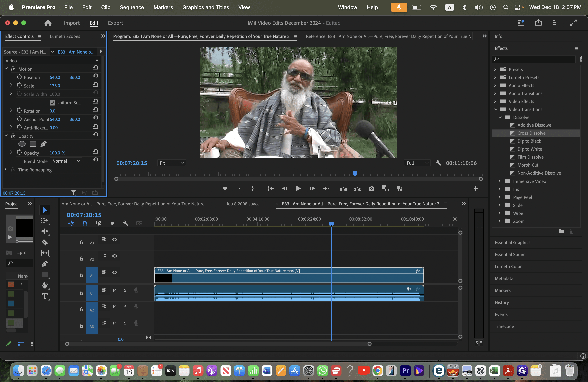The width and height of the screenshot is (588, 382).
Task: Hide track V1 with the eye toggle
Action: pos(115,272)
